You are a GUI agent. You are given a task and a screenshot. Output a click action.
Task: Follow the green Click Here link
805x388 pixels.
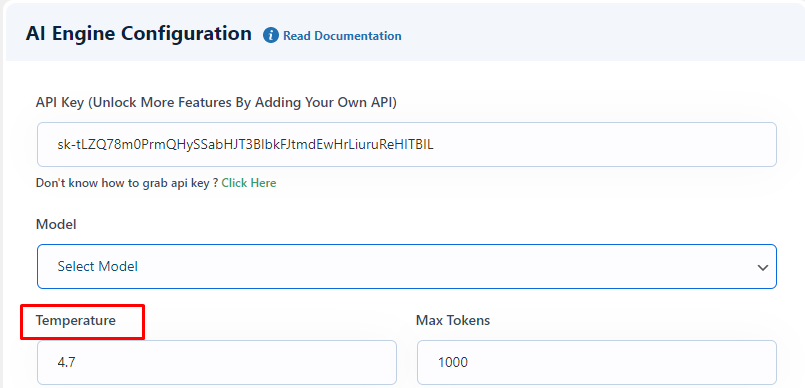[x=249, y=183]
